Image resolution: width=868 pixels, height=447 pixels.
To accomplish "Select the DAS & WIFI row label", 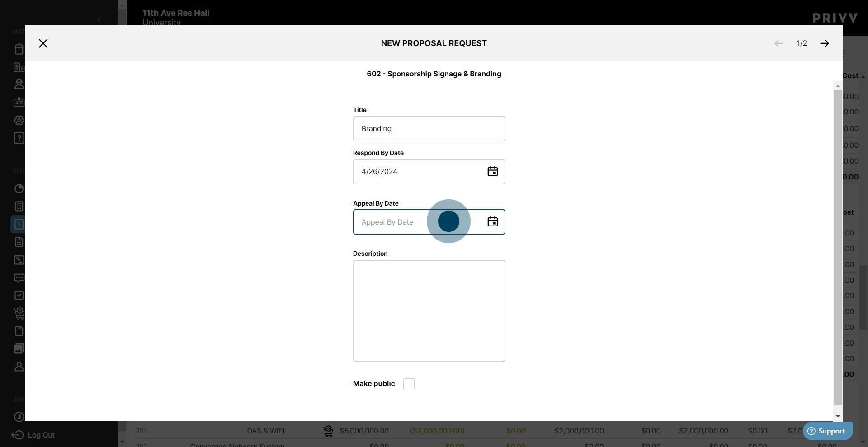I will tap(265, 431).
